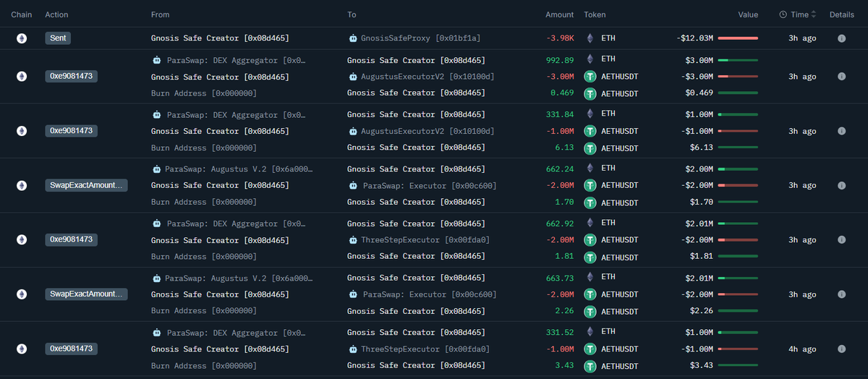868x379 pixels.
Task: Select the $2.26 value
Action: click(x=702, y=311)
